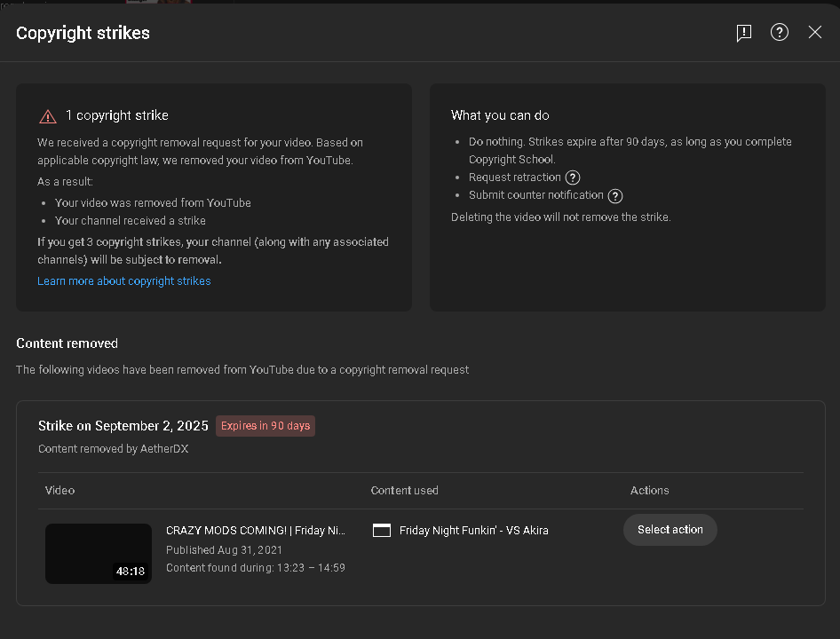
Task: Click Your channel received a strike bullet
Action: tap(131, 221)
